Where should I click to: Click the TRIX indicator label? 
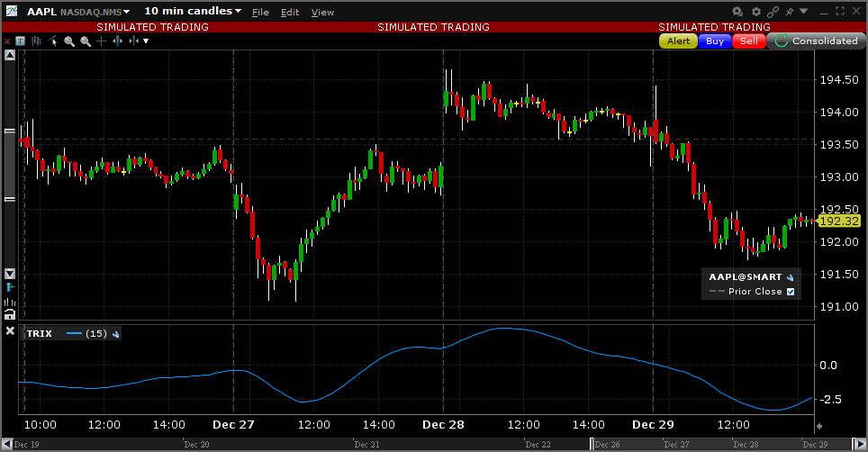pyautogui.click(x=40, y=334)
